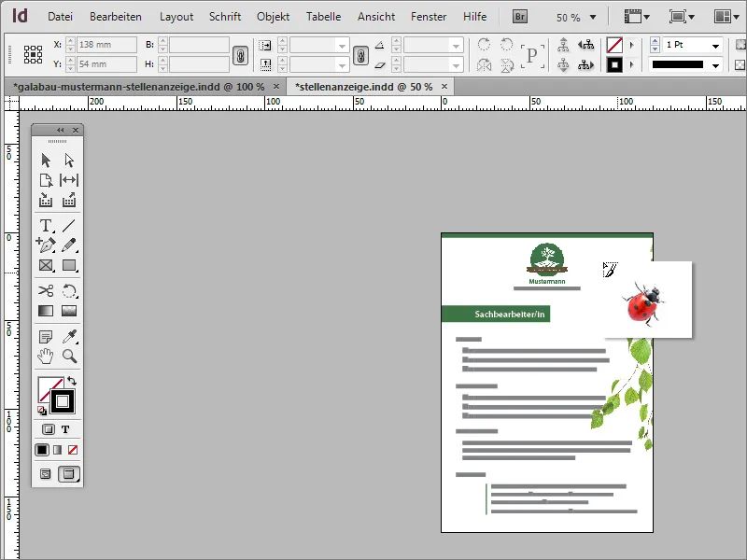Select the Gradient Swatch tool
The image size is (747, 560).
pyautogui.click(x=46, y=311)
